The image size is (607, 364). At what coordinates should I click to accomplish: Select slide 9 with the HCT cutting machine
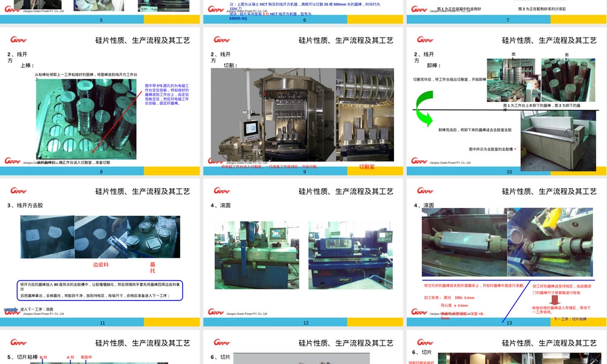[x=303, y=101]
